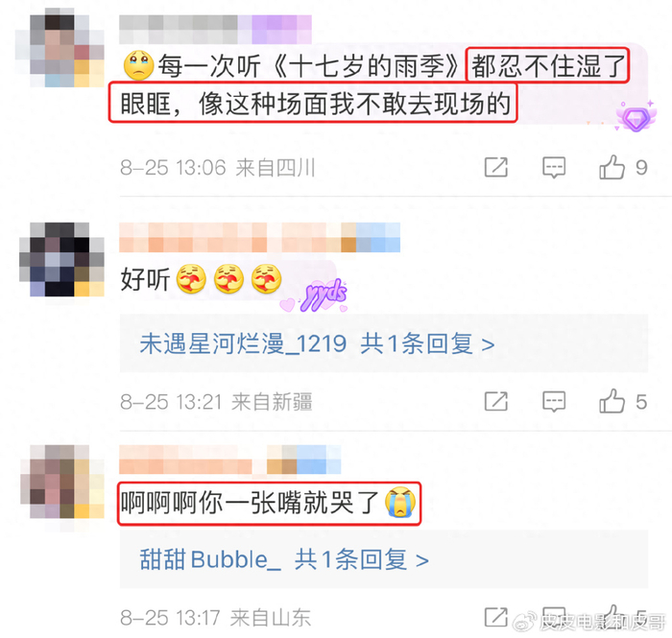Expand replies from 甜甜Bubble_
This screenshot has height=638, width=672.
(361, 559)
